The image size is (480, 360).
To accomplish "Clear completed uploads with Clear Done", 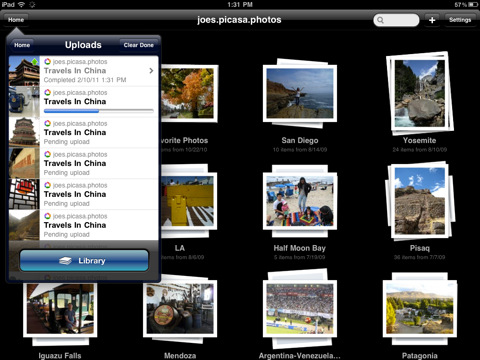I will (139, 45).
